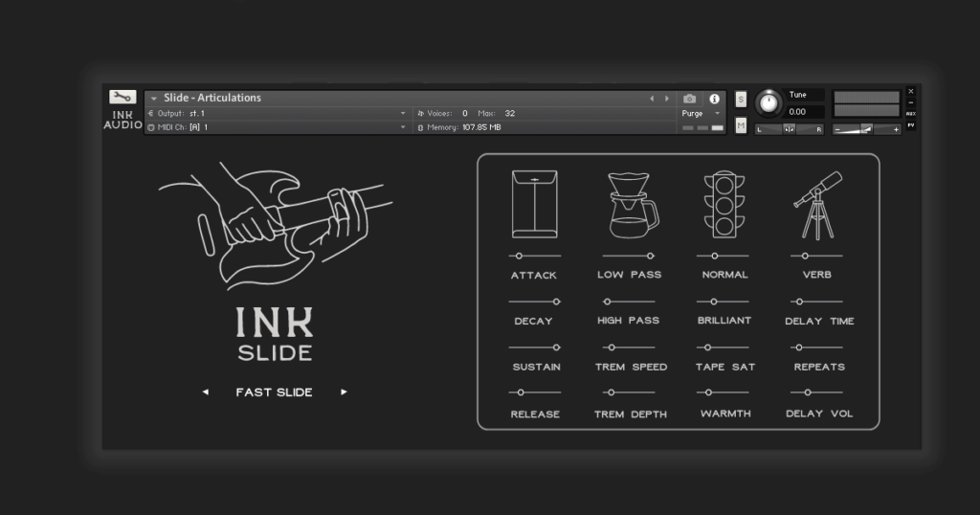Click the coffee dripper illustration icon

pyautogui.click(x=633, y=206)
